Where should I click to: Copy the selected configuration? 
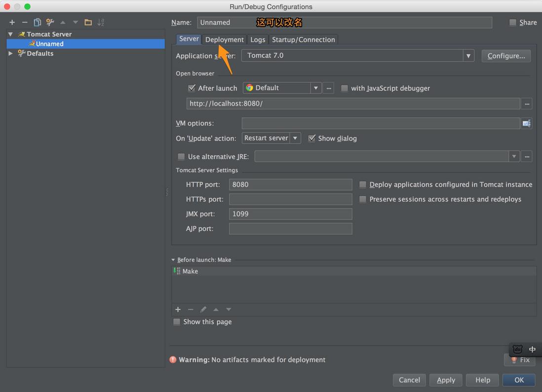coord(38,23)
